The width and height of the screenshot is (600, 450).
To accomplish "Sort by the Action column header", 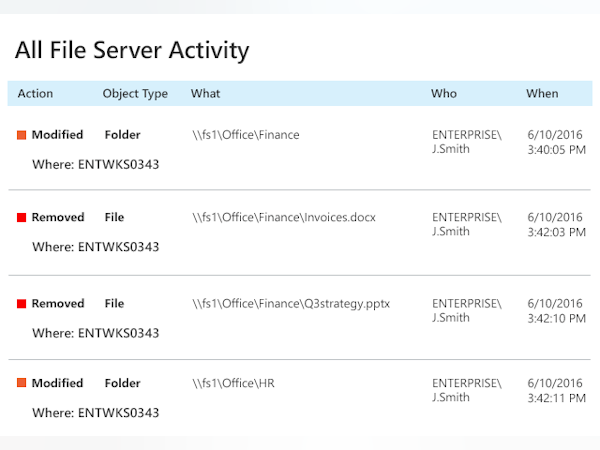I will (35, 94).
